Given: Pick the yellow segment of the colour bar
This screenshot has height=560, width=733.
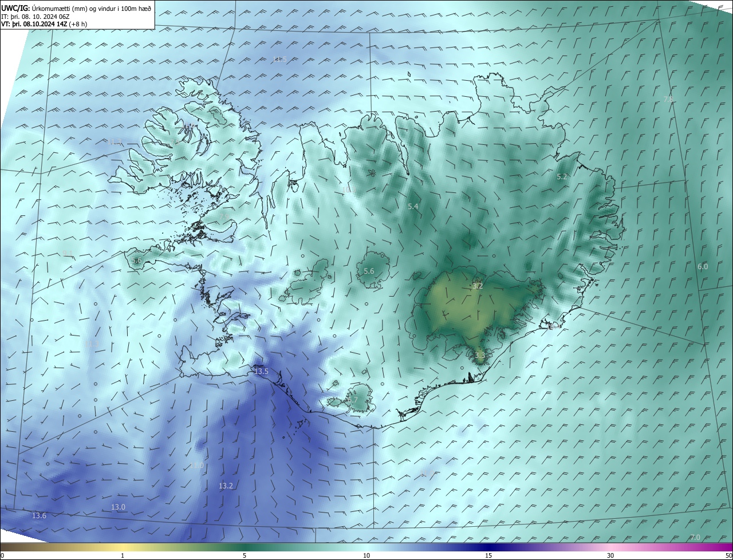Looking at the screenshot, I should coord(123,547).
